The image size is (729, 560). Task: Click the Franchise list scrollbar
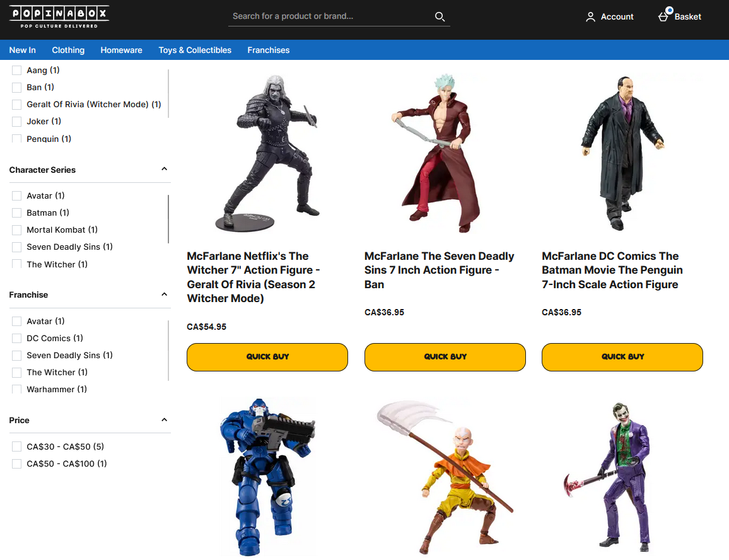click(168, 350)
